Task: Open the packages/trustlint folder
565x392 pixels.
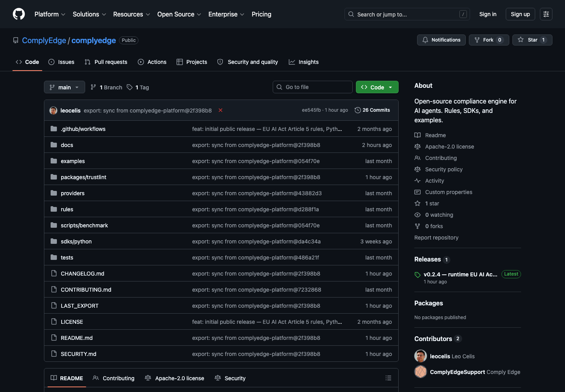Action: (x=84, y=177)
